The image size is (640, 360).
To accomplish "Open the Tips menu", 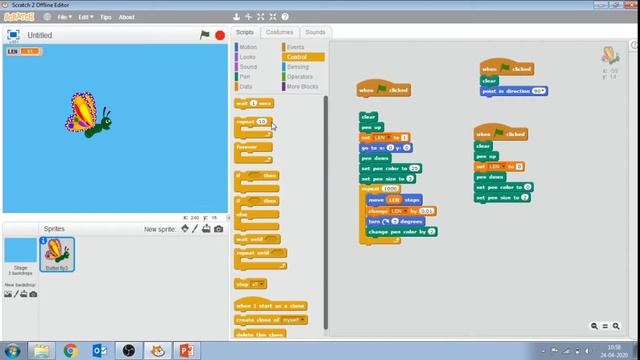I will point(106,17).
